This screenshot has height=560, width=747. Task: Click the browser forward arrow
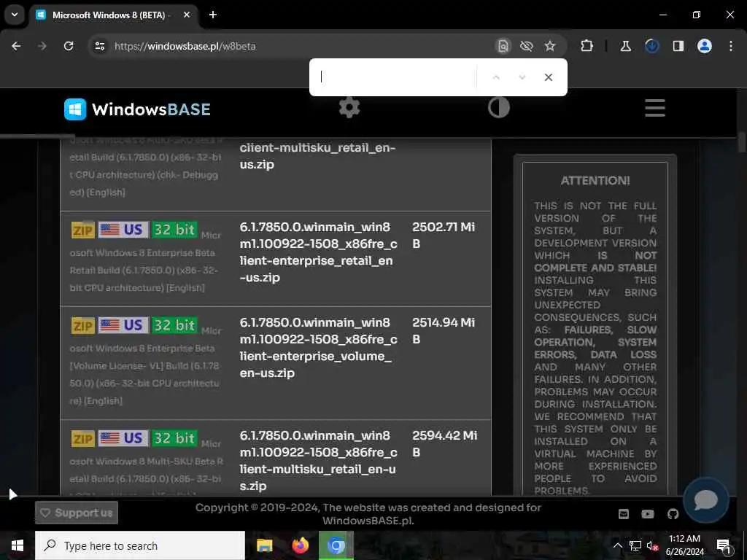click(x=42, y=46)
